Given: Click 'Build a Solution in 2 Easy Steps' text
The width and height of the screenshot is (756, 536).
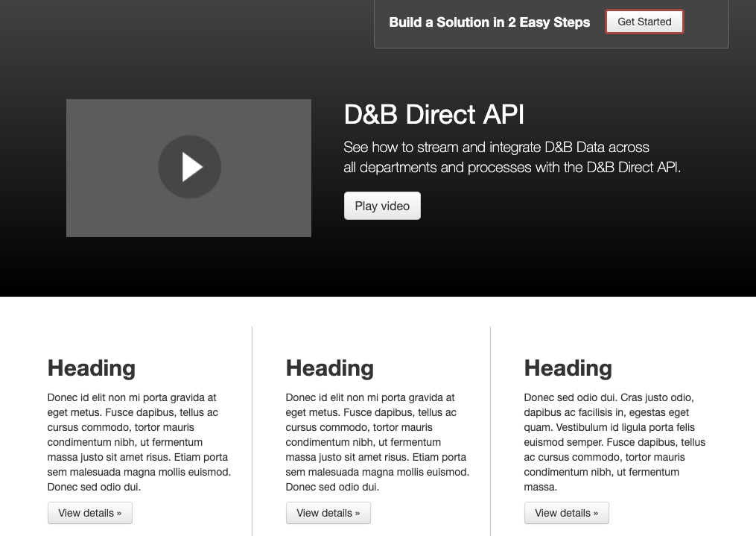Looking at the screenshot, I should tap(489, 22).
